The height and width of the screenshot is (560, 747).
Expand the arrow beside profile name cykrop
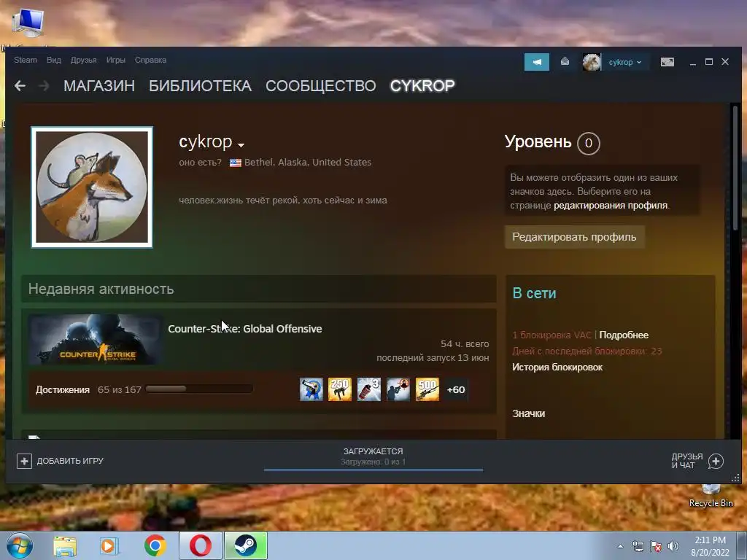click(241, 145)
